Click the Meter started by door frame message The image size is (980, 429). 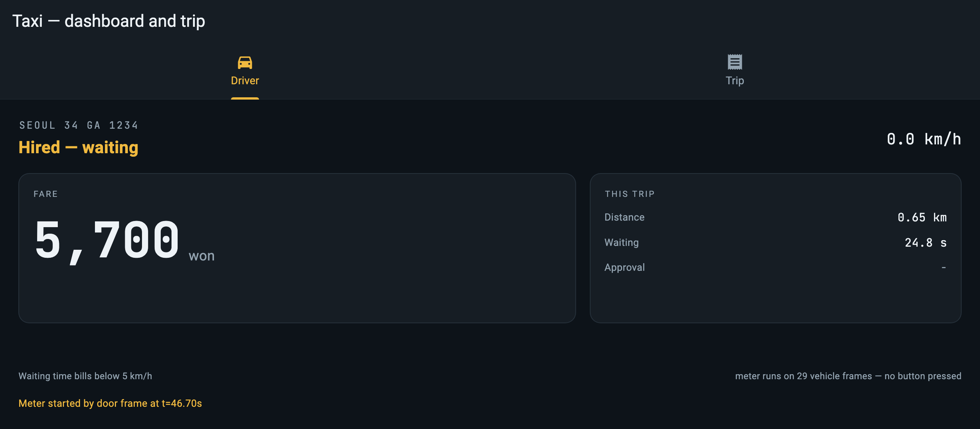click(x=110, y=403)
